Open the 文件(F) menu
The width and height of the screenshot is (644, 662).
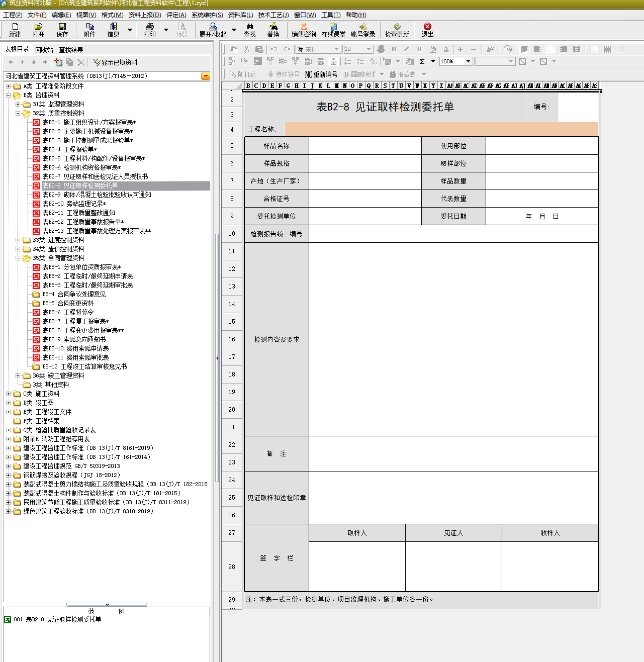point(37,15)
